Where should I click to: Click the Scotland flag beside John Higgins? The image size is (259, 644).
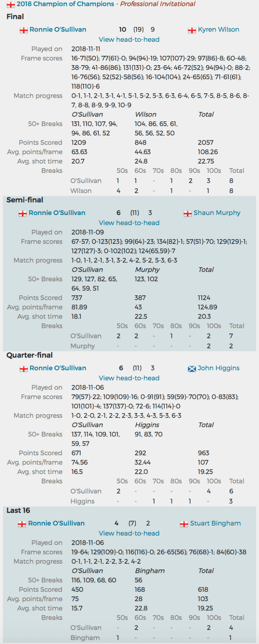pyautogui.click(x=192, y=369)
